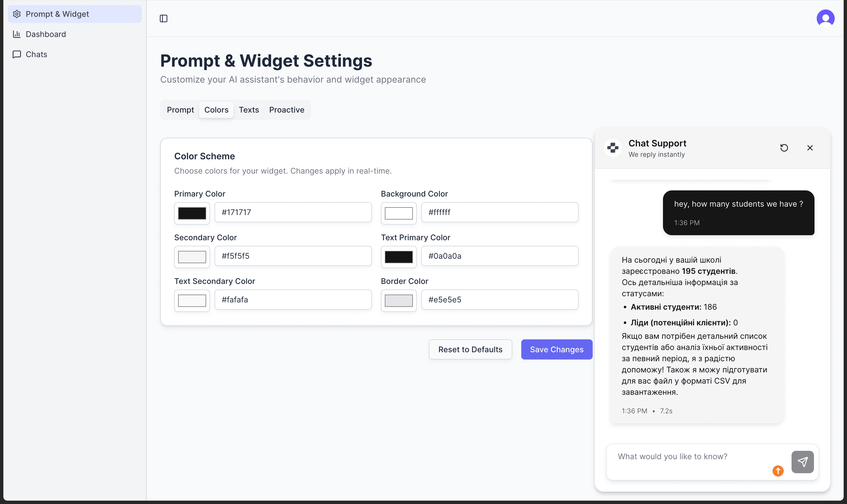Select the Colors tab
Viewport: 847px width, 504px height.
click(x=216, y=110)
